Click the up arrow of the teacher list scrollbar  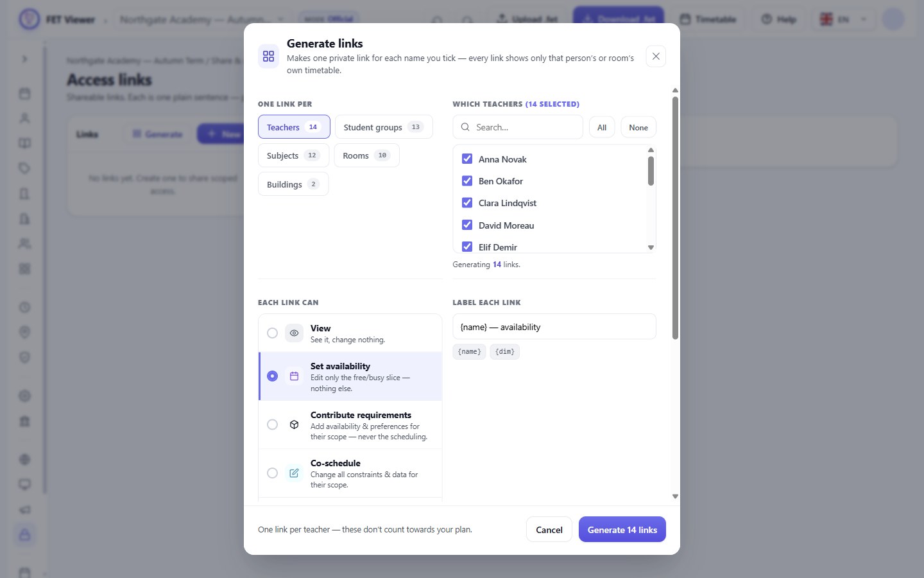pyautogui.click(x=651, y=150)
